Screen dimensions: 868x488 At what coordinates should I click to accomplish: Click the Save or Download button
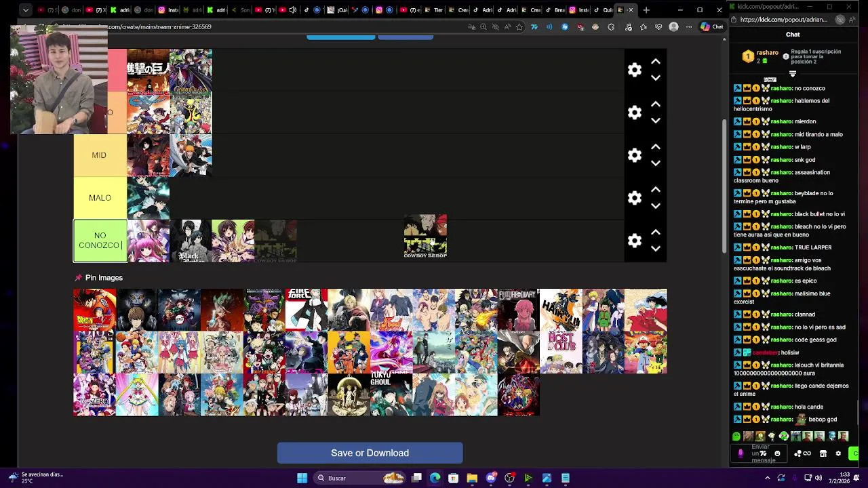370,453
